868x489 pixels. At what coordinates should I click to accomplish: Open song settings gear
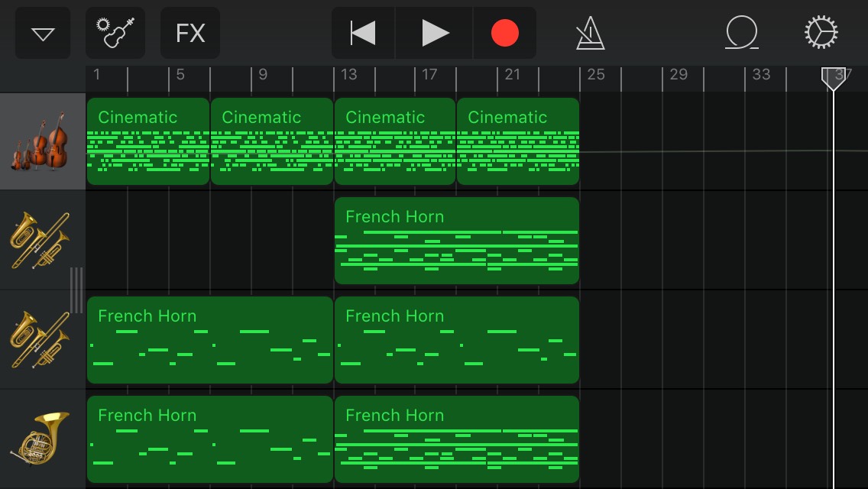(x=821, y=32)
